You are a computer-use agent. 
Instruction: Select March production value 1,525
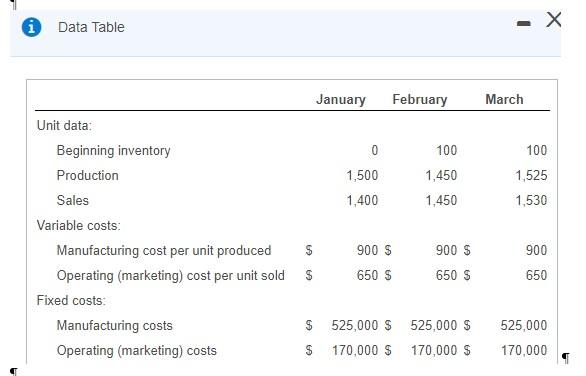[531, 176]
